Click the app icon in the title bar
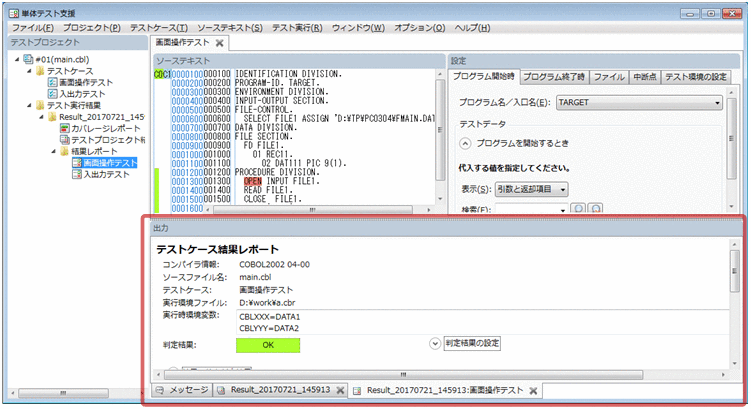Viewport: 751px width, 409px height. [x=13, y=13]
